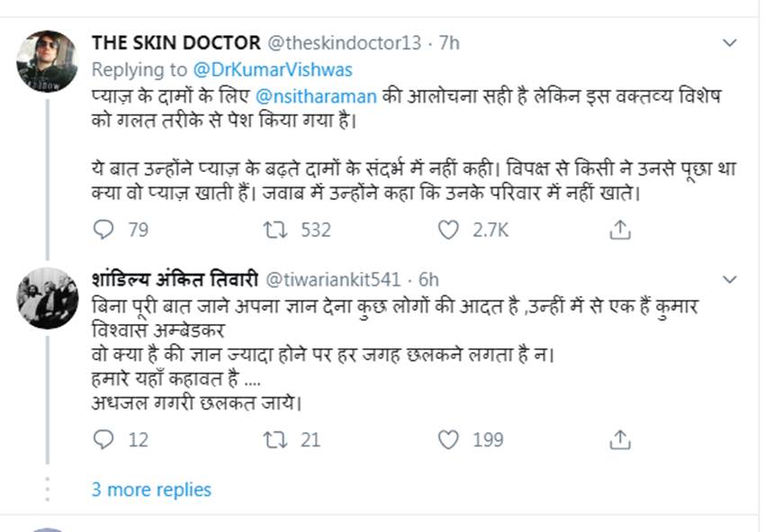
Task: Reply to tiwariankit541's tweet
Action: coord(104,439)
